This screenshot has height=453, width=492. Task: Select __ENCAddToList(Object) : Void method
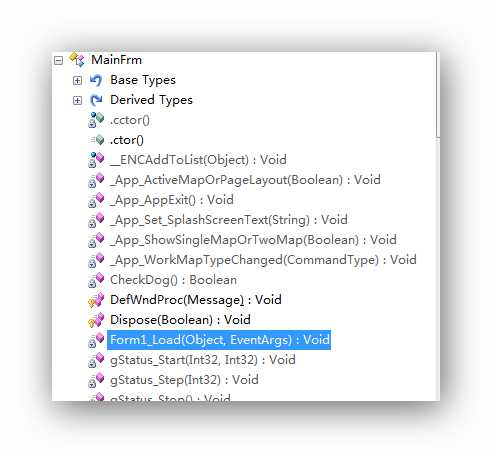[x=198, y=160]
